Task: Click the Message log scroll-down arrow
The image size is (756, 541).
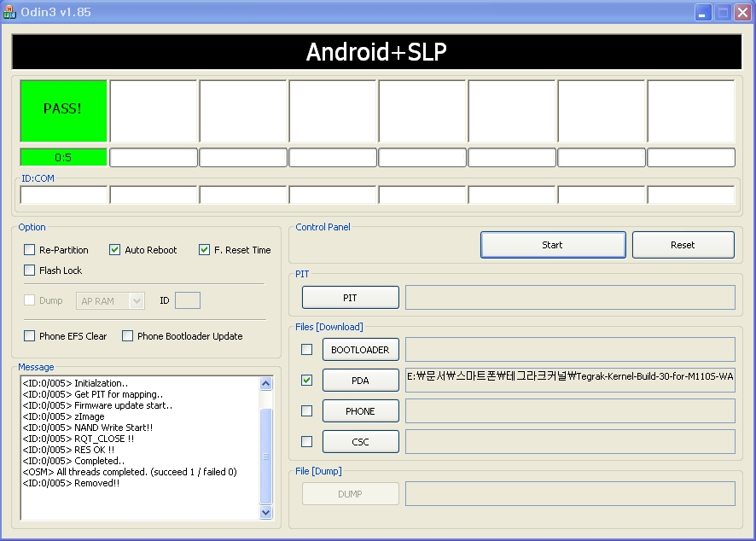Action: coord(265,513)
